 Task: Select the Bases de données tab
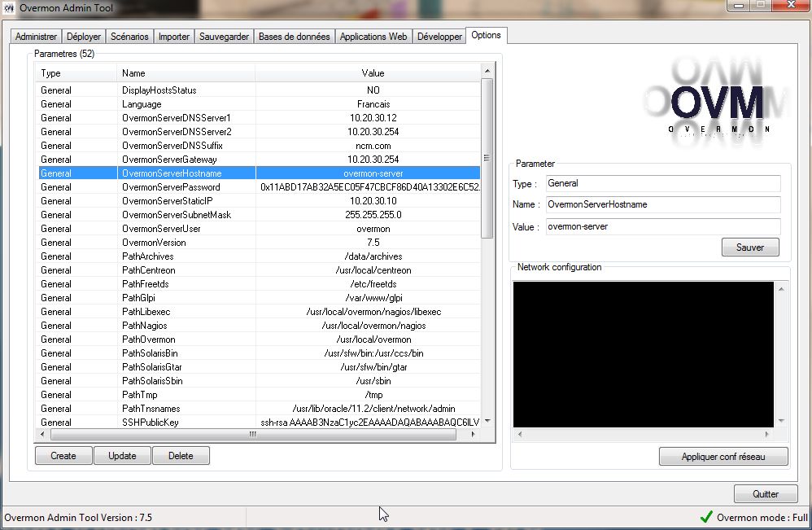coord(294,37)
